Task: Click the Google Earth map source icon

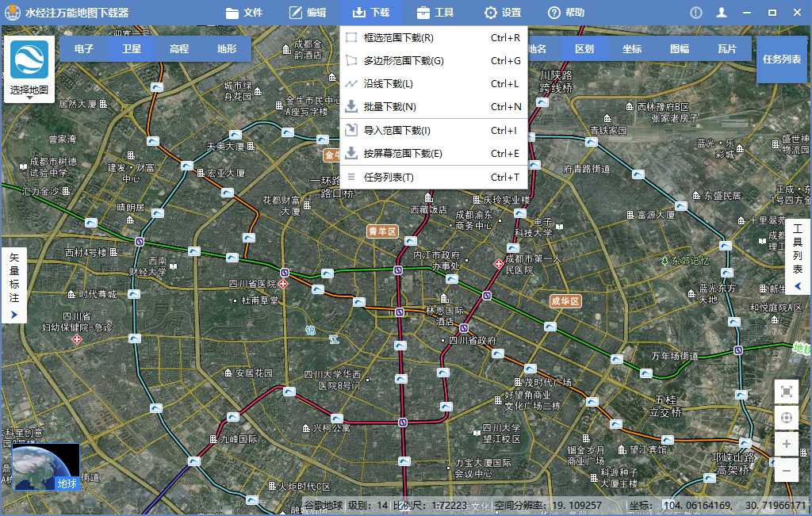Action: (29, 60)
